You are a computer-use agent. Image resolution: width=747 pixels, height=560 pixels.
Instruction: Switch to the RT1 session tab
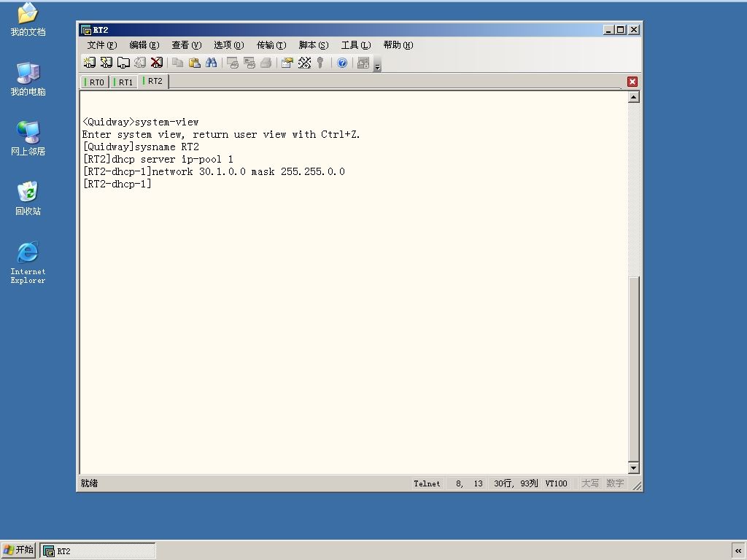pyautogui.click(x=124, y=82)
